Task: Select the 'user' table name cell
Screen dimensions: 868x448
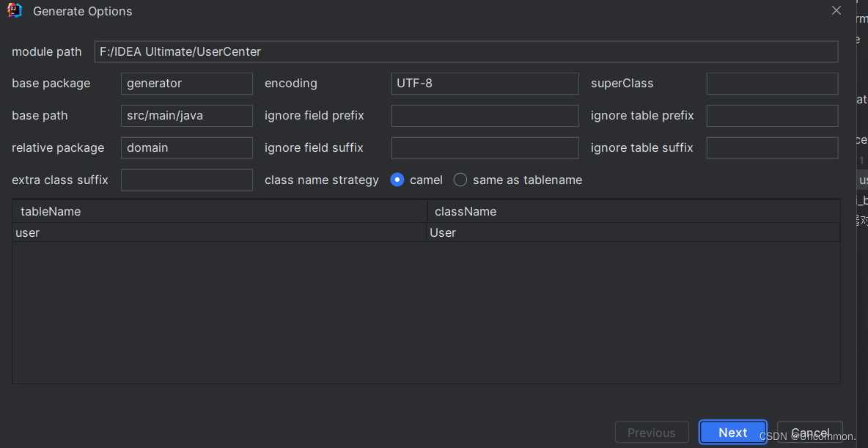Action: [x=219, y=232]
